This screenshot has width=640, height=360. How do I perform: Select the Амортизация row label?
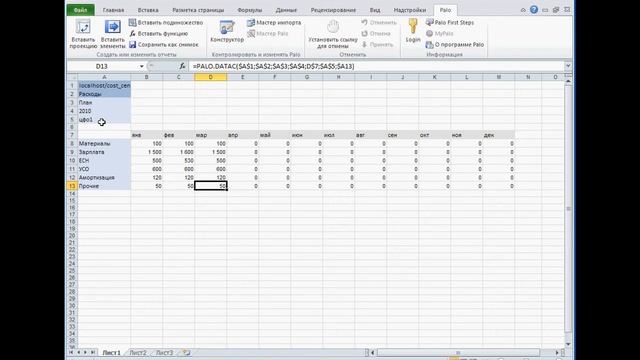point(104,178)
